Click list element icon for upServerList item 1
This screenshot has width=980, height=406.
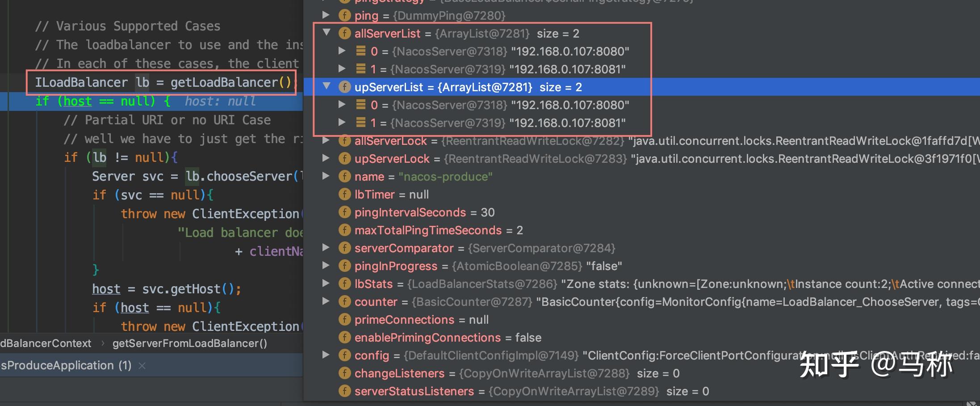click(361, 123)
